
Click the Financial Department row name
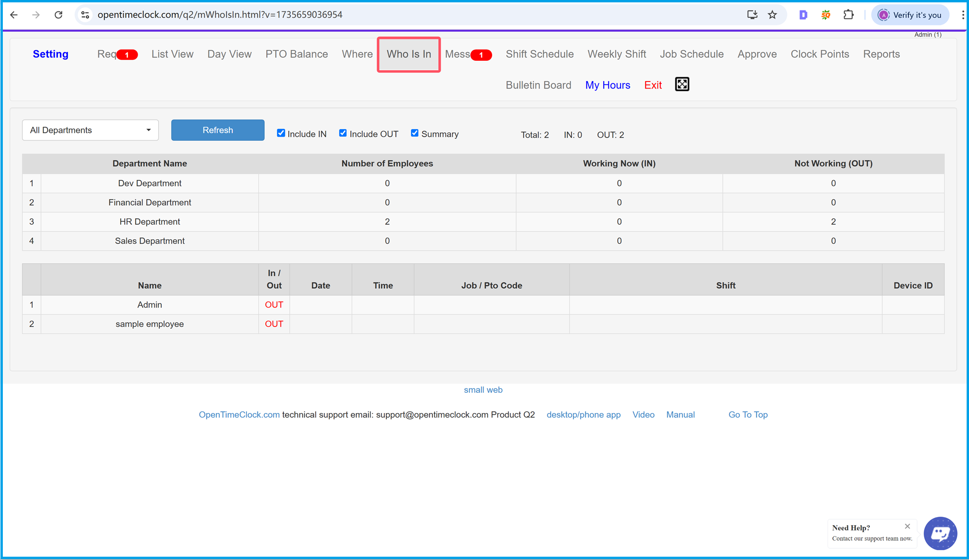point(149,203)
